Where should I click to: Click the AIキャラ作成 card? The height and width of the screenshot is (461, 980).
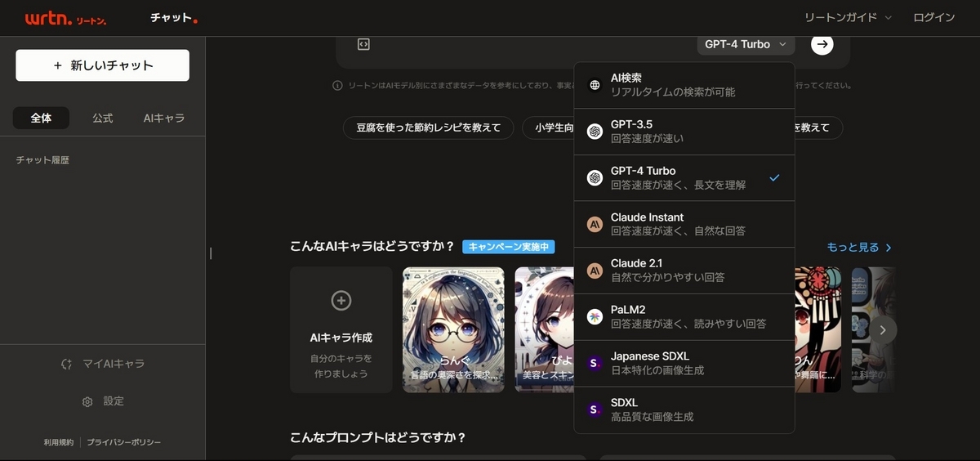(x=341, y=329)
